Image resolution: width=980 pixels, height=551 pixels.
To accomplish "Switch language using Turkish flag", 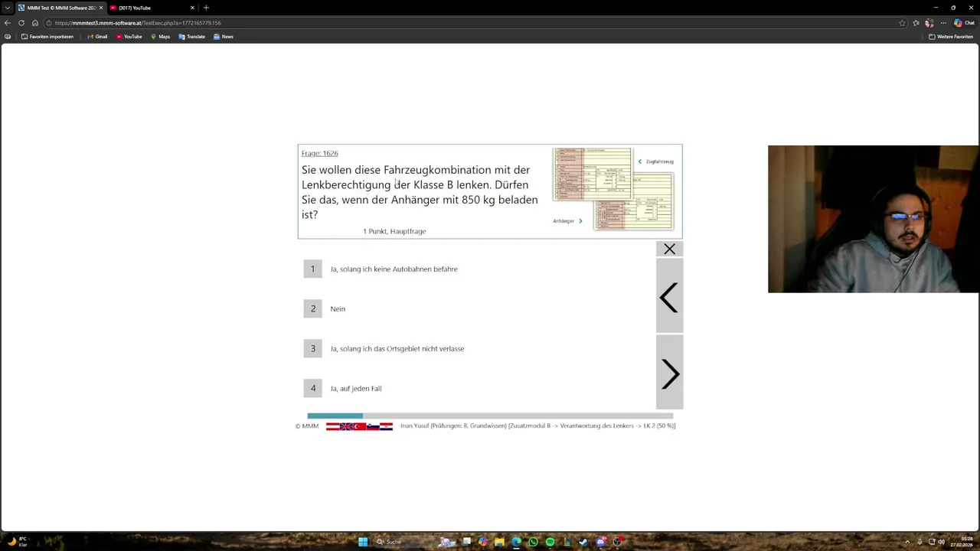I will (x=359, y=426).
